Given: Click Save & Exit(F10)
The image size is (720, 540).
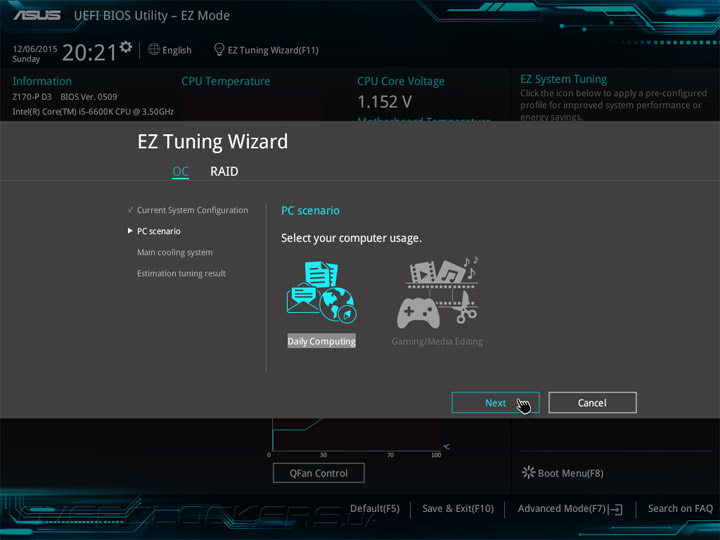Looking at the screenshot, I should (x=458, y=509).
